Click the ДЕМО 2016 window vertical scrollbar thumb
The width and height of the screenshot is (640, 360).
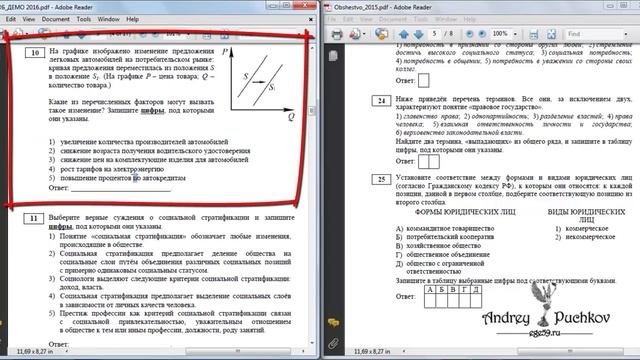click(312, 110)
